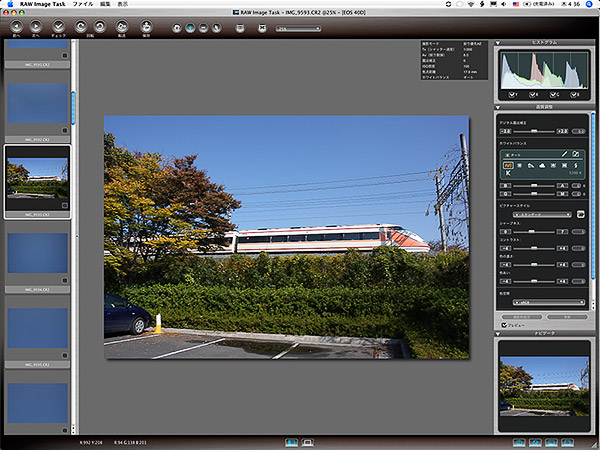The height and width of the screenshot is (450, 600).
Task: Click the transfer (転送) toolbar icon
Action: [x=122, y=26]
